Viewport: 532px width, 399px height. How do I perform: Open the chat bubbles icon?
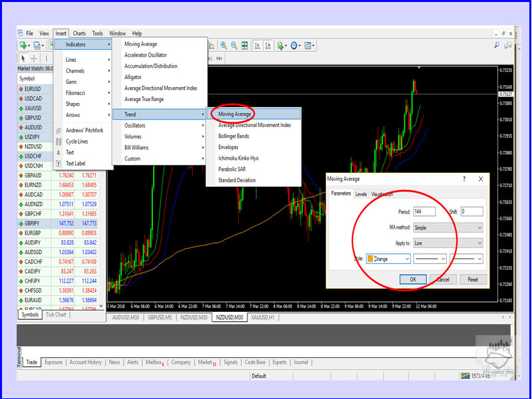(x=508, y=45)
